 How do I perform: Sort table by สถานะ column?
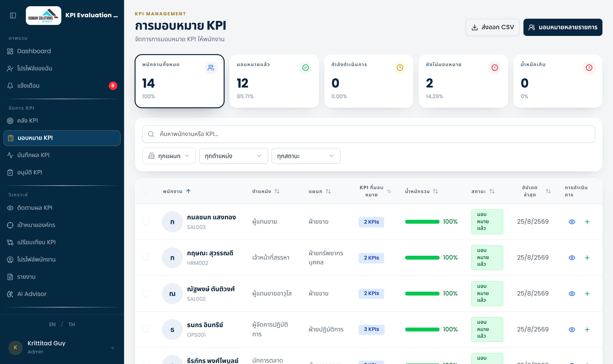[483, 191]
